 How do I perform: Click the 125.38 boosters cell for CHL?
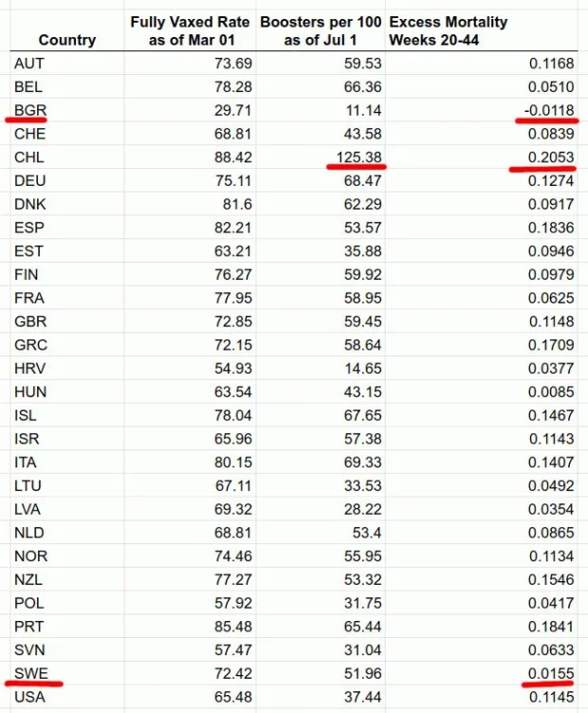pyautogui.click(x=358, y=157)
